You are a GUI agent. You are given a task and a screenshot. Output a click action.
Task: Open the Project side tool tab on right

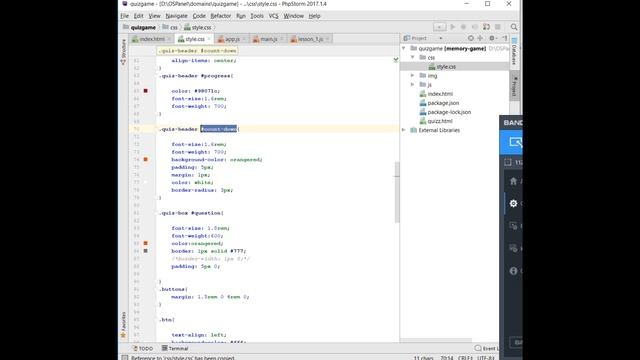tap(515, 86)
